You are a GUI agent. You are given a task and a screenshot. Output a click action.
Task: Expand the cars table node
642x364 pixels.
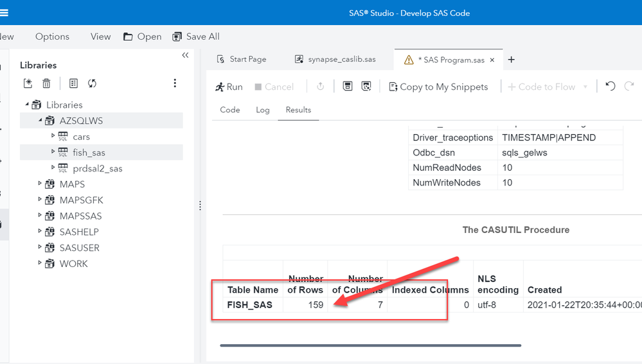tap(53, 135)
